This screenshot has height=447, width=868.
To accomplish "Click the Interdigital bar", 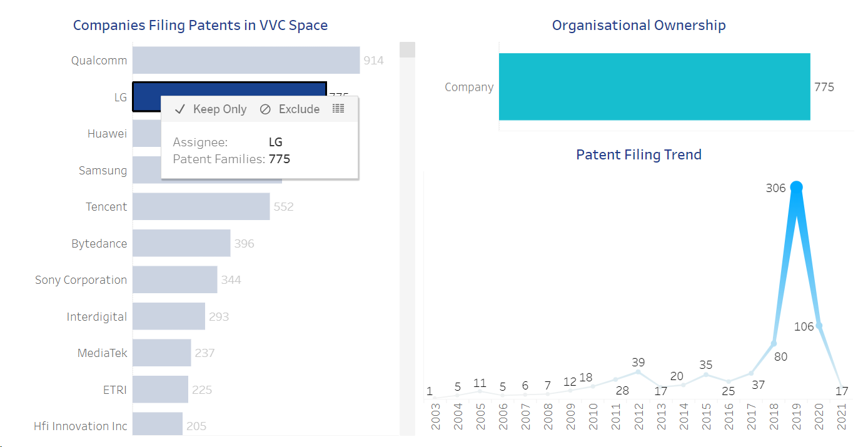I will pos(169,316).
